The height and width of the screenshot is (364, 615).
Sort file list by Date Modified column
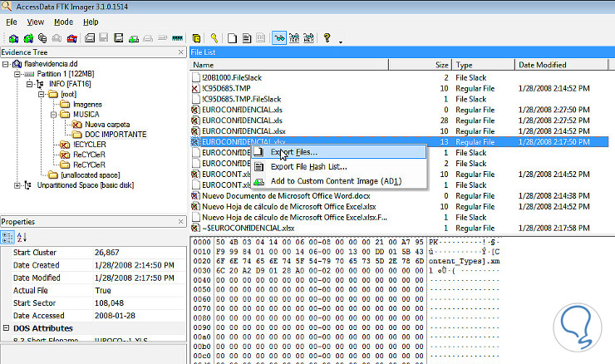click(561, 65)
